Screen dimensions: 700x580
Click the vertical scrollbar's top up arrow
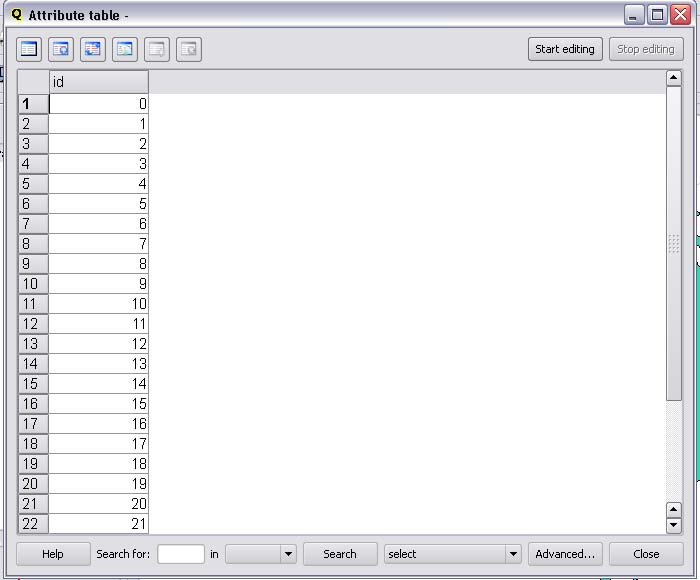(x=673, y=78)
